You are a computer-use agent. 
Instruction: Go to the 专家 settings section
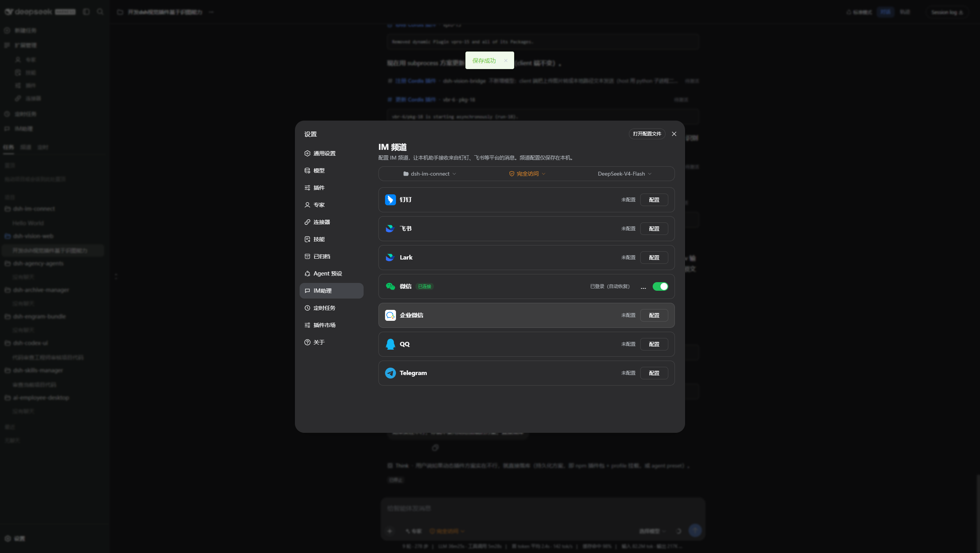[x=331, y=205]
